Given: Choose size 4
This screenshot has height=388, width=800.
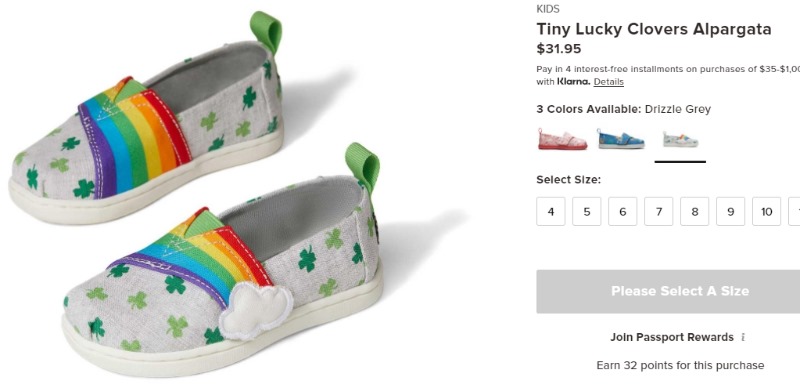Looking at the screenshot, I should point(551,211).
